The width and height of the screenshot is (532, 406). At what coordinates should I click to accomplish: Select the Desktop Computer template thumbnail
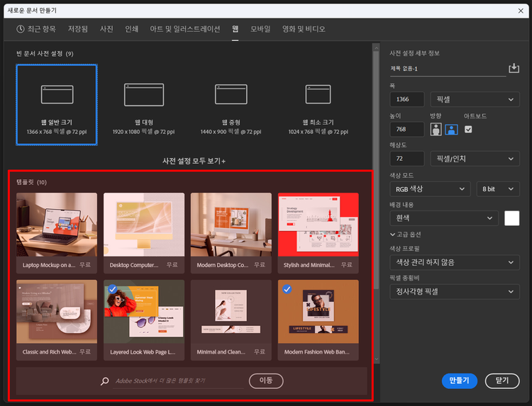144,225
